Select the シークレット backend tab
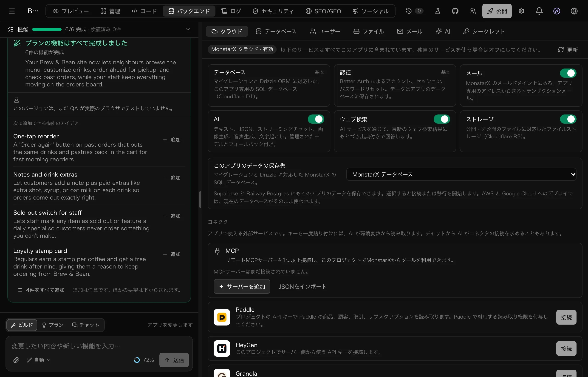This screenshot has width=588, height=377. point(484,31)
